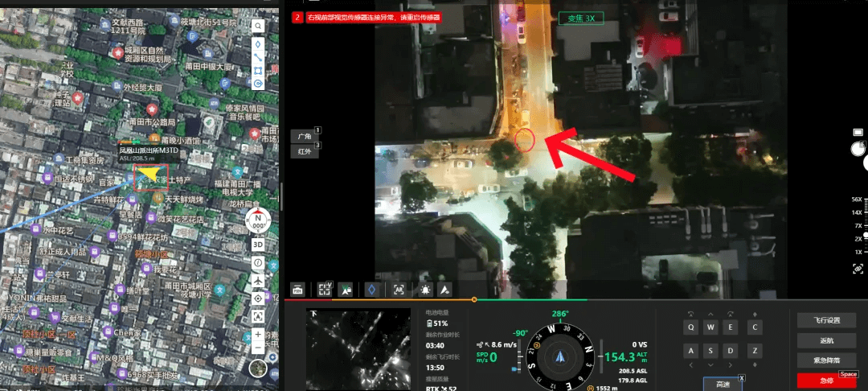The width and height of the screenshot is (868, 391).
Task: Zoom in on the map
Action: [258, 335]
